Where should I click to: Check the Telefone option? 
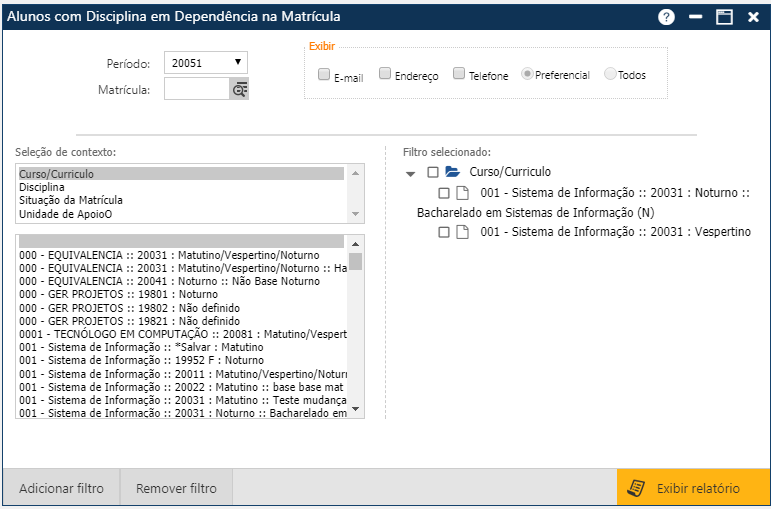point(459,73)
